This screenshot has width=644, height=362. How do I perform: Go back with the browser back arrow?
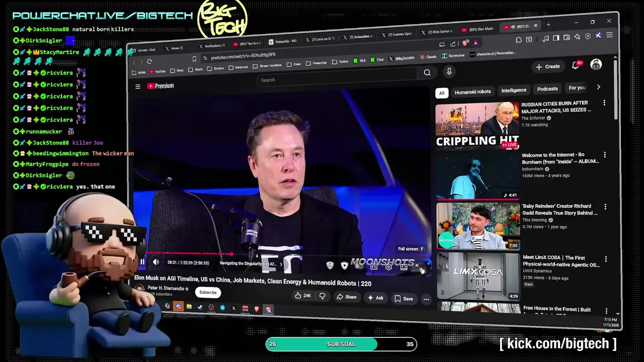click(x=134, y=62)
